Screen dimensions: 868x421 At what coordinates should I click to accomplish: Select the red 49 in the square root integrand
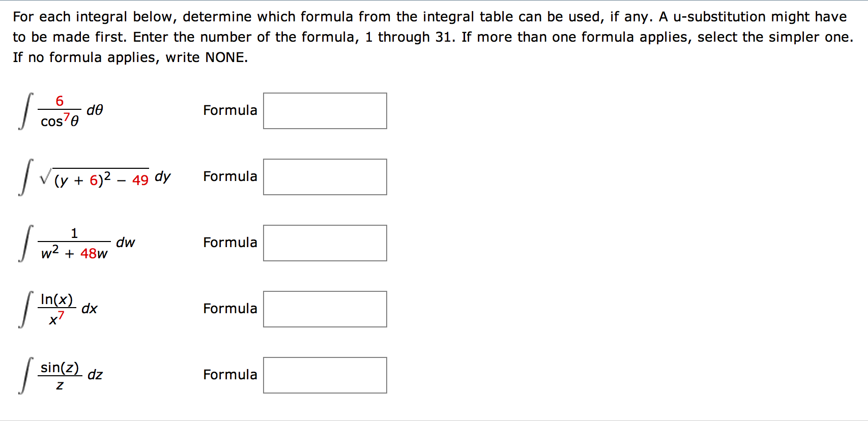(x=140, y=179)
